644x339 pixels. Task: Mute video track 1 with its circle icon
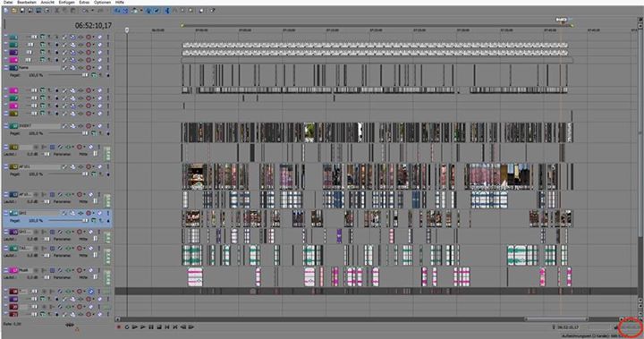(88, 37)
